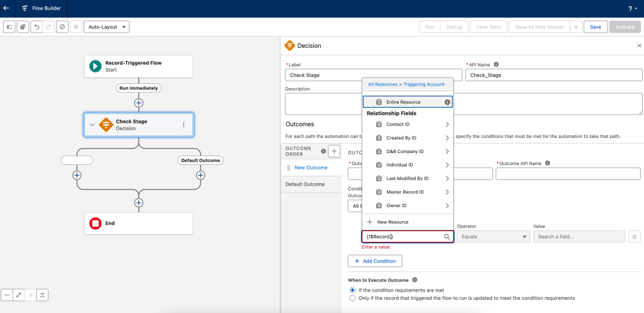Select the End node

[139, 224]
